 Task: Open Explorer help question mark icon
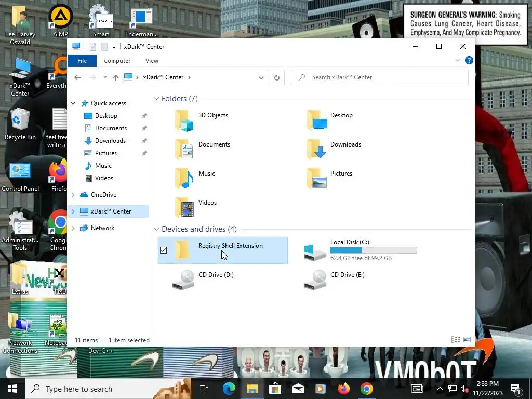[x=469, y=60]
